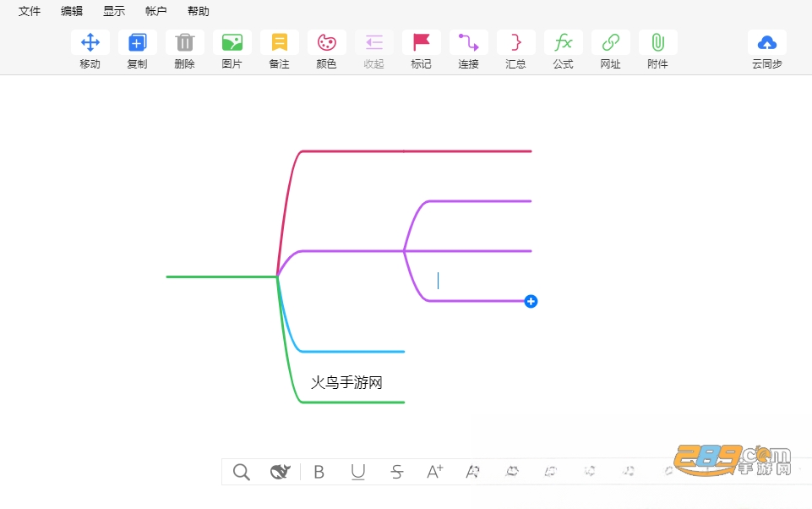Image resolution: width=812 pixels, height=509 pixels.
Task: Open the 文件 menu
Action: pyautogui.click(x=30, y=11)
